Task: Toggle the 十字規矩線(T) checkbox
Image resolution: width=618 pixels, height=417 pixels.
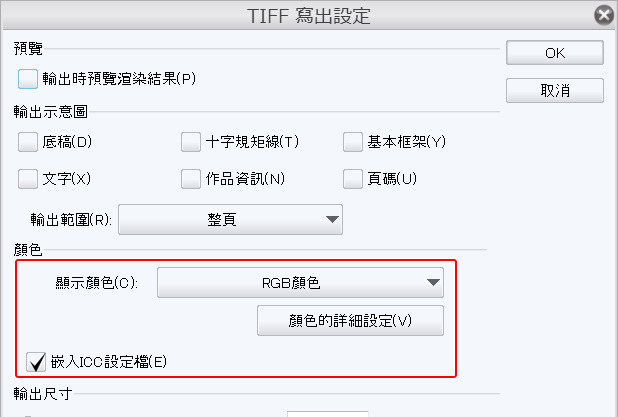Action: tap(191, 142)
